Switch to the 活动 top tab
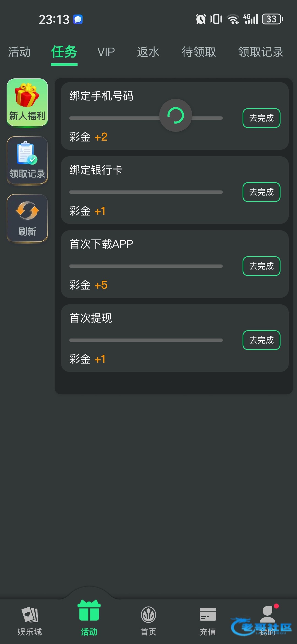297x644 pixels. click(19, 52)
